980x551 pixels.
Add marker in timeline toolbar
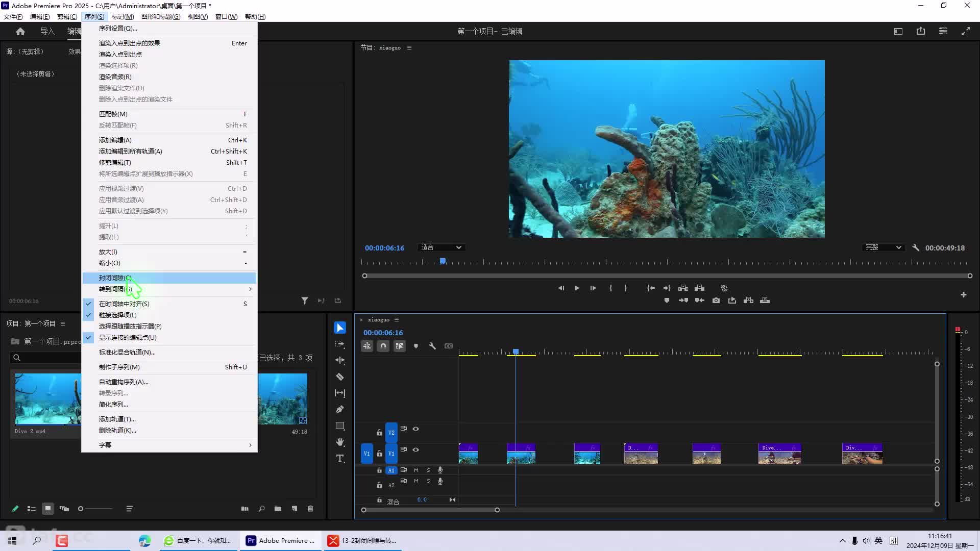click(x=416, y=346)
